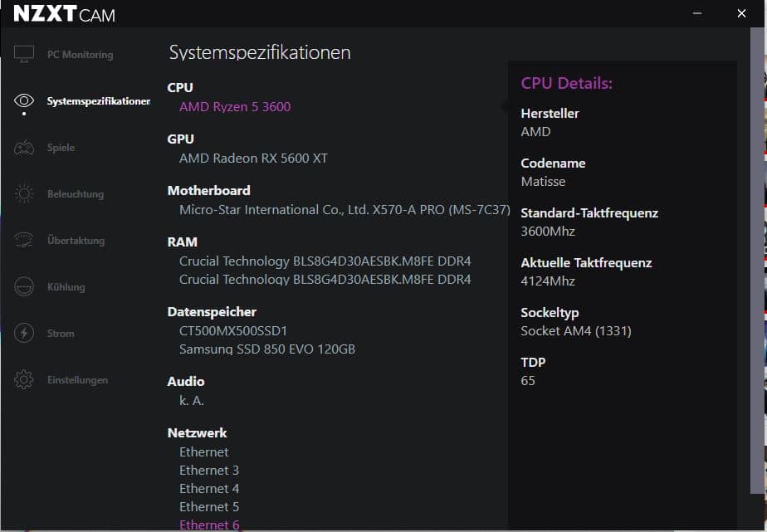Select the CT500MX500SSD1 storage drive

pyautogui.click(x=233, y=331)
